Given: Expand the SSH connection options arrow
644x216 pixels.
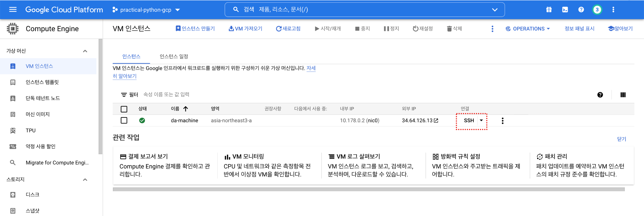Looking at the screenshot, I should point(481,120).
